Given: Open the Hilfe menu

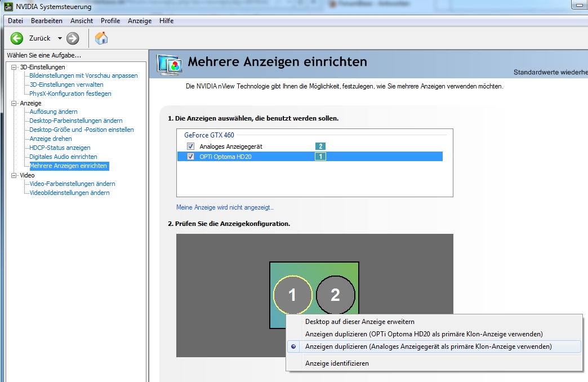Looking at the screenshot, I should pyautogui.click(x=166, y=21).
